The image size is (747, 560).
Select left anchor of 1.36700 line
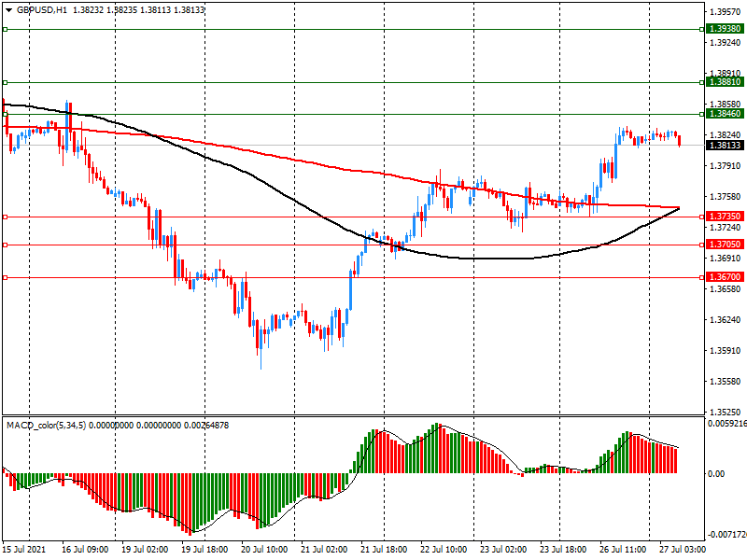coord(6,277)
